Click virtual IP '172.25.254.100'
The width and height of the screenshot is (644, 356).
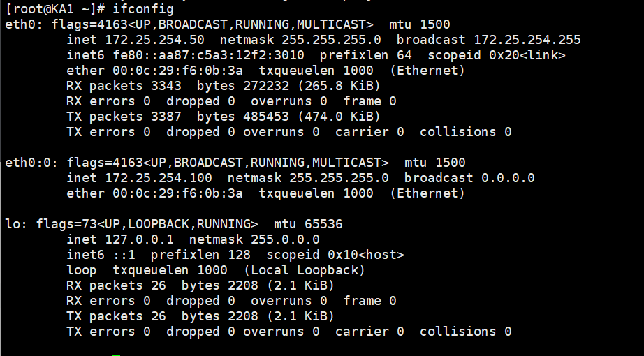pos(159,178)
